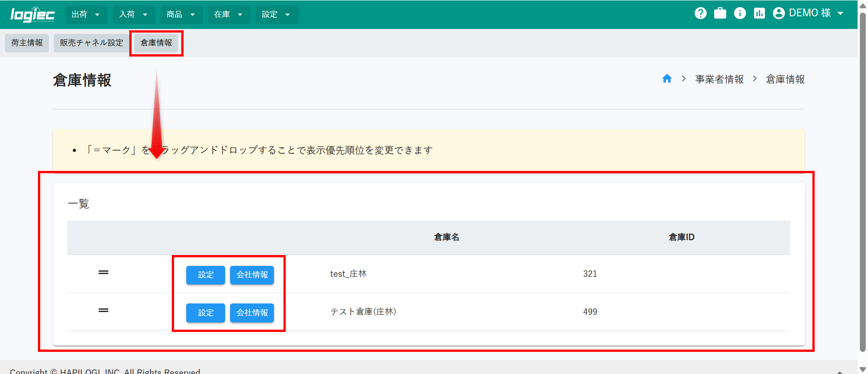Click 会社情報 button for テスト倉庫(庄林)
The width and height of the screenshot is (868, 374).
tap(252, 313)
